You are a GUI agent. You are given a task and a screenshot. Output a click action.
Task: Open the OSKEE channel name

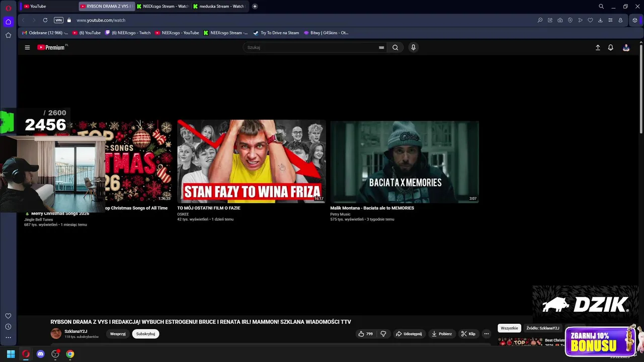click(x=183, y=214)
